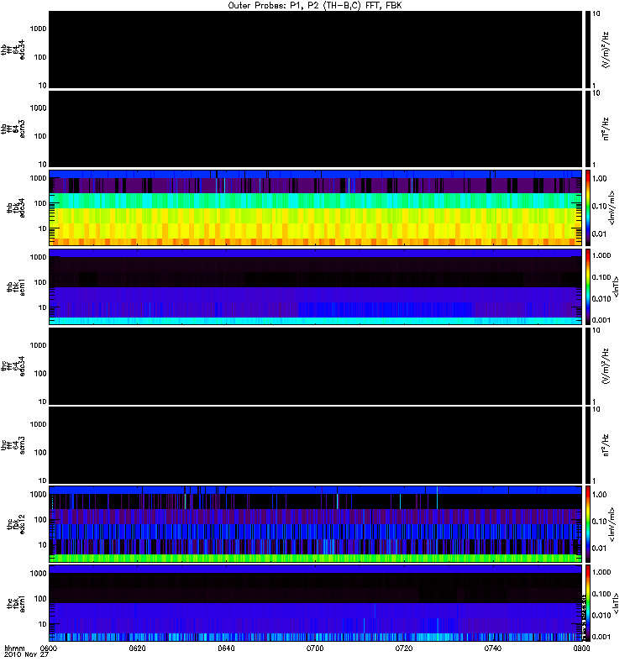Select the thb fbk edc34 spectrogram panel

pyautogui.click(x=315, y=207)
